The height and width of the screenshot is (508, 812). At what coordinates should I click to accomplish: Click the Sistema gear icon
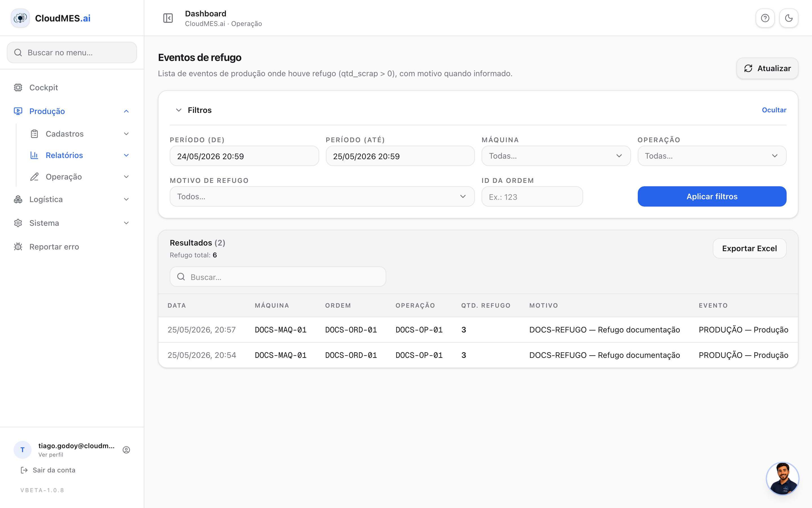coord(18,223)
